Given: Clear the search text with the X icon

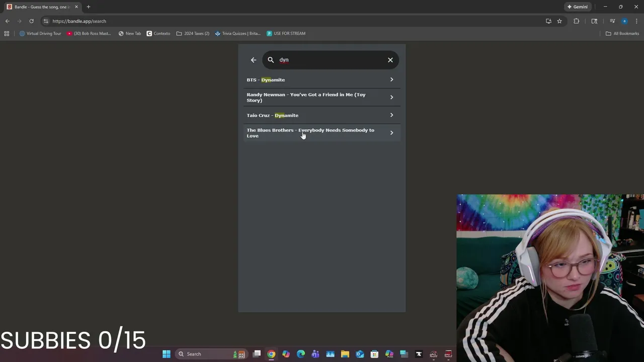Looking at the screenshot, I should [390, 60].
